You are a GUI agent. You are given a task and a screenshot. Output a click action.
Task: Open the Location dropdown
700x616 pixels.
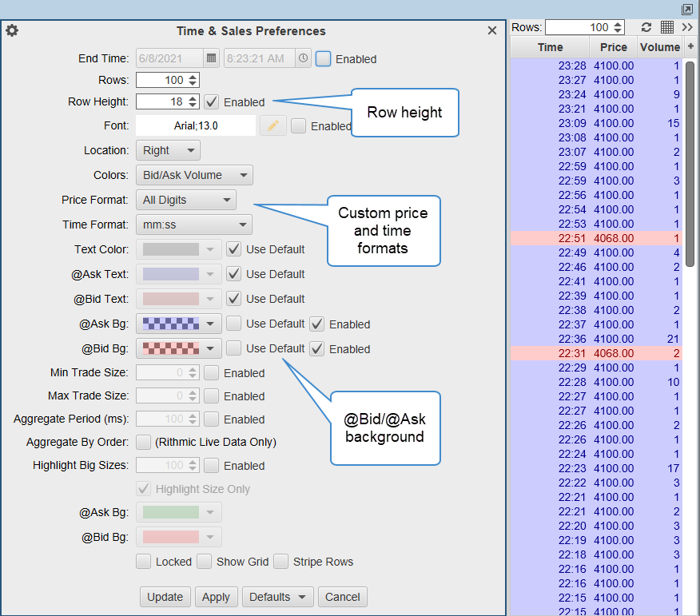tap(168, 150)
